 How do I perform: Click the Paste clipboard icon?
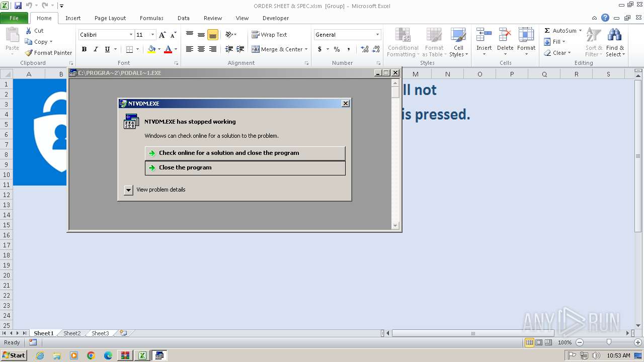point(12,35)
